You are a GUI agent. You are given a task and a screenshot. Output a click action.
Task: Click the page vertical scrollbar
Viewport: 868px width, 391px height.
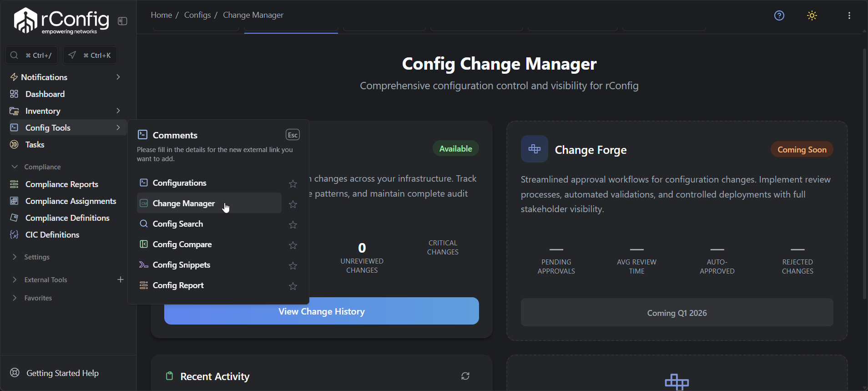tap(864, 173)
